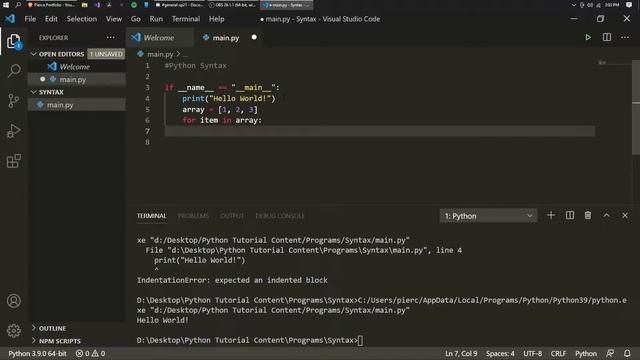This screenshot has height=360, width=640.
Task: Click editor line 7 in code area
Action: [380, 131]
